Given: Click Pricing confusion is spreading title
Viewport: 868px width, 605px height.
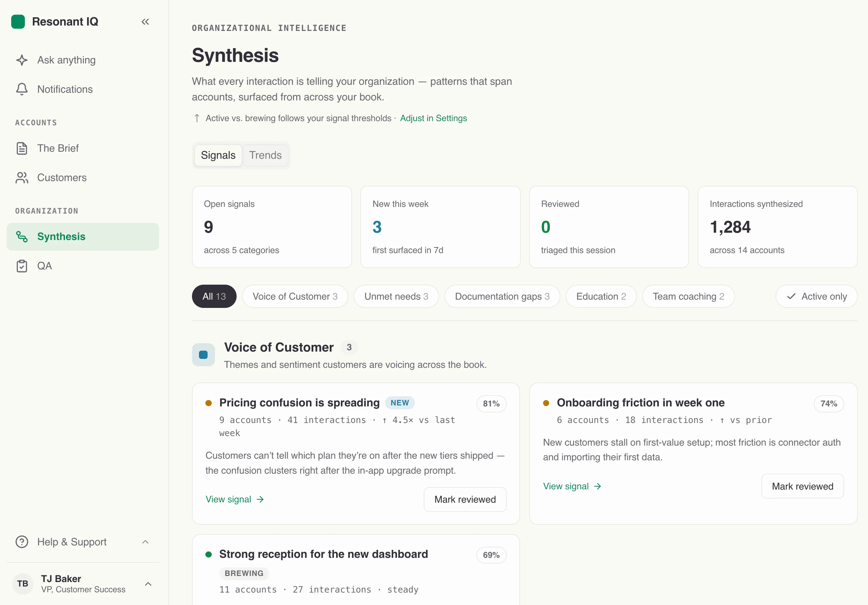Looking at the screenshot, I should tap(299, 403).
